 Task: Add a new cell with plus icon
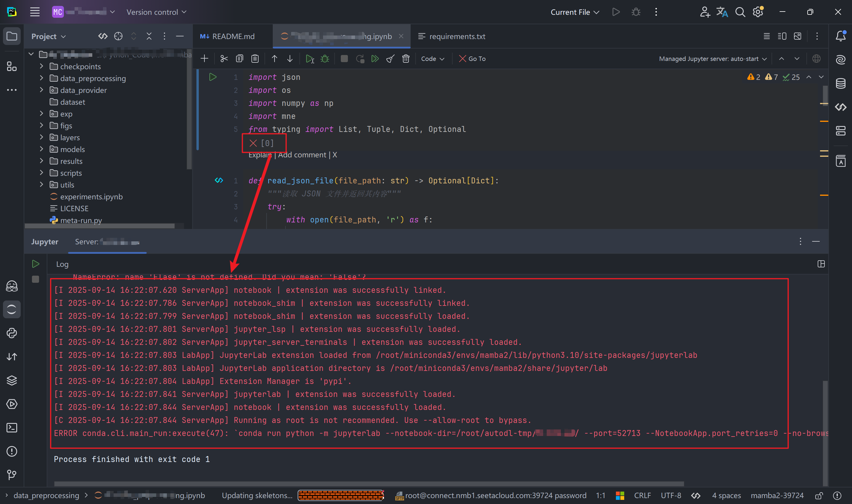[x=204, y=59]
